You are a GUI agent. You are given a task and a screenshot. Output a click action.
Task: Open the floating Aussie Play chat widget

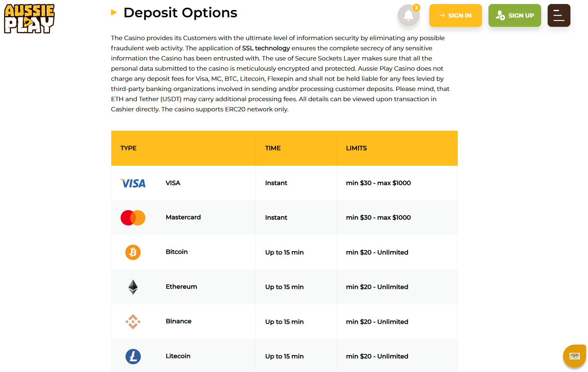click(x=574, y=356)
